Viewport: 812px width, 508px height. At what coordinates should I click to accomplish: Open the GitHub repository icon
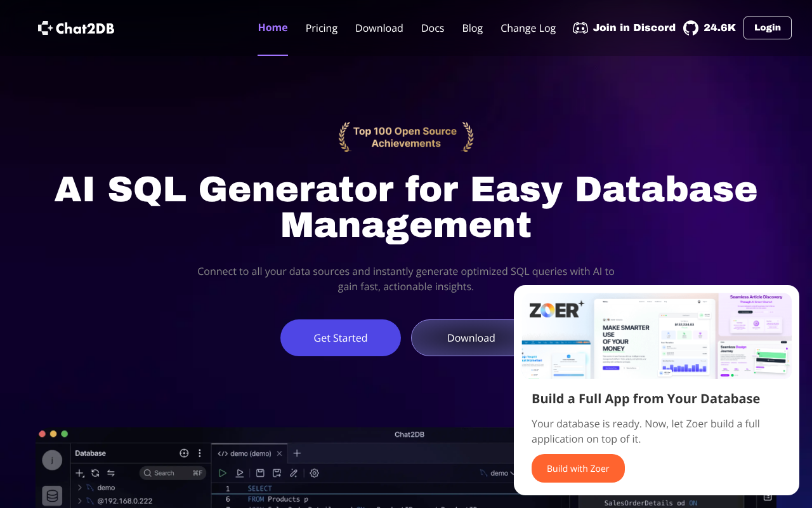pos(690,28)
